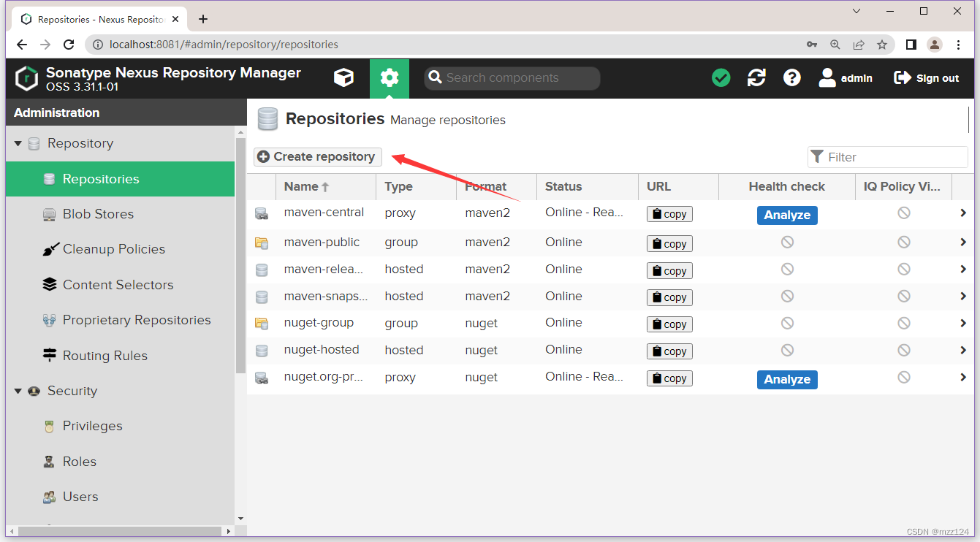Viewport: 980px width, 542px height.
Task: Click the nuget-group folder icon
Action: click(261, 324)
